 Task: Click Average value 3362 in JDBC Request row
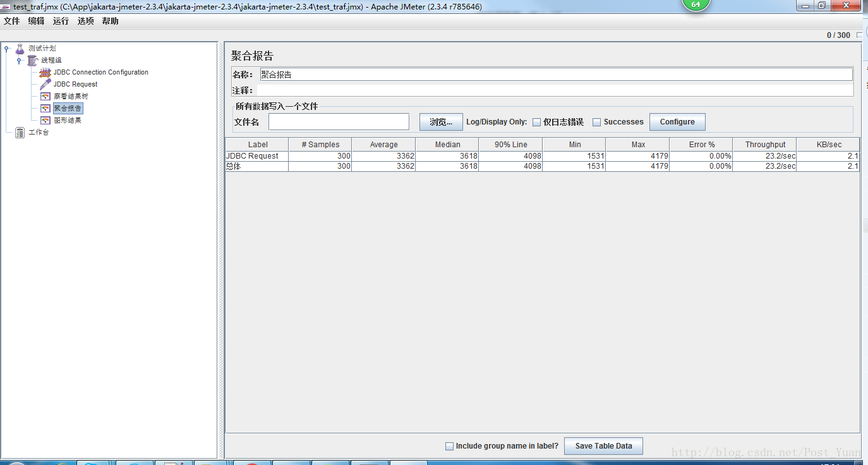[383, 156]
